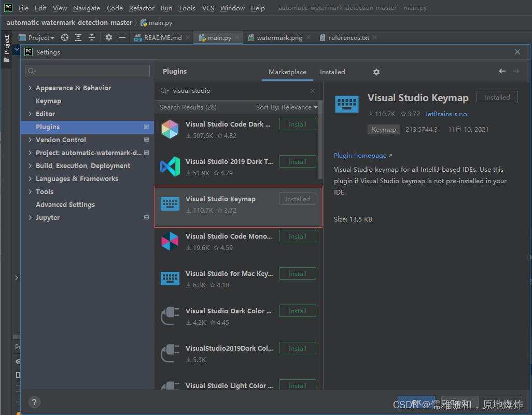
Task: Install Visual Studio Code Dark plugin
Action: [x=298, y=124]
